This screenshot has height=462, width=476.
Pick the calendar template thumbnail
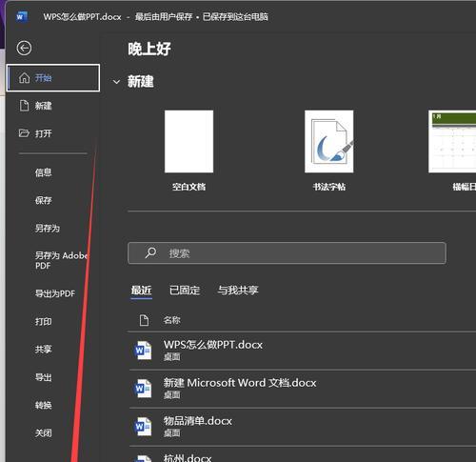tap(452, 142)
